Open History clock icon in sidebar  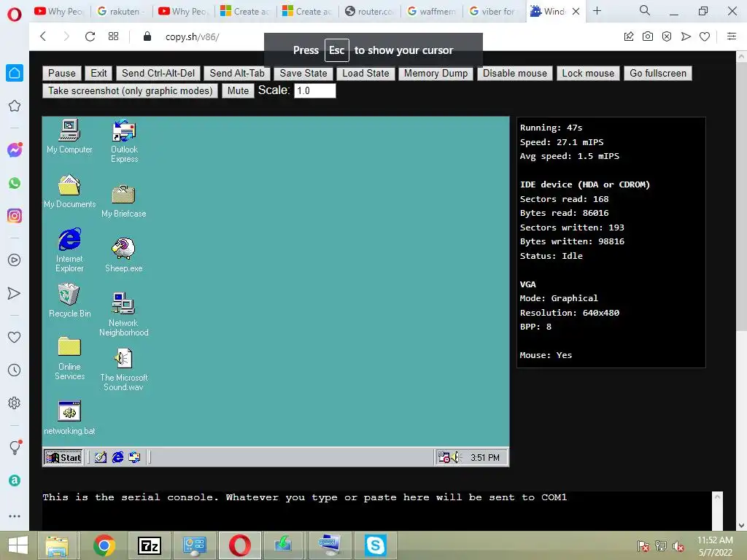point(15,370)
